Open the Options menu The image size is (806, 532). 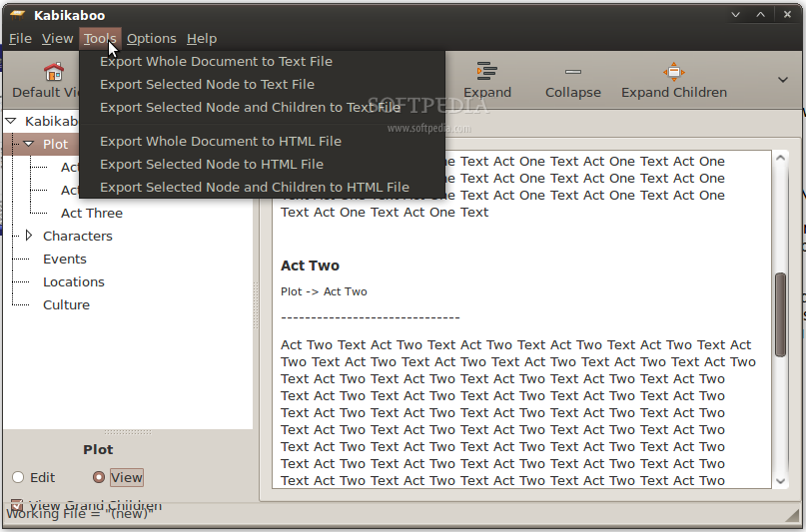151,38
